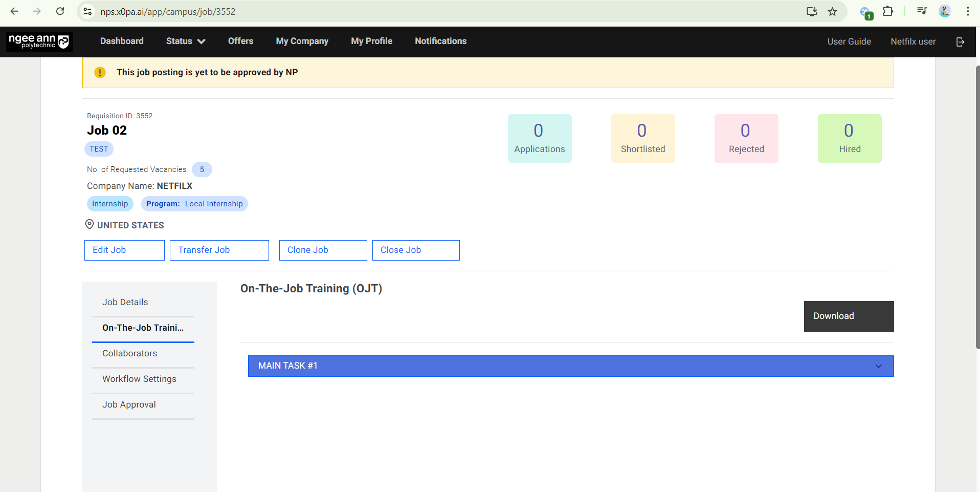Go back with the browser back arrow
980x492 pixels.
tap(14, 11)
